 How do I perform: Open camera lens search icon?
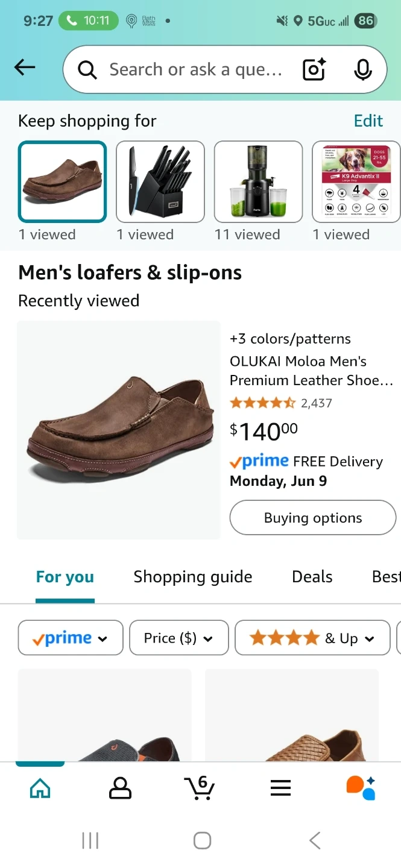tap(314, 70)
